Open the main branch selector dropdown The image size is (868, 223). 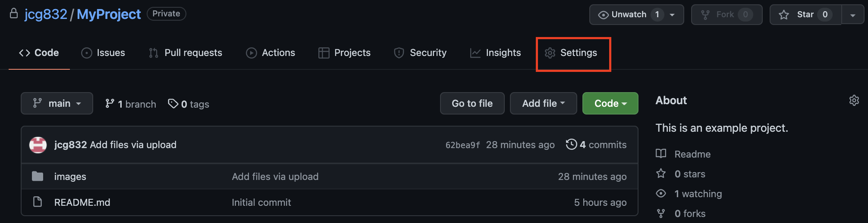[57, 103]
